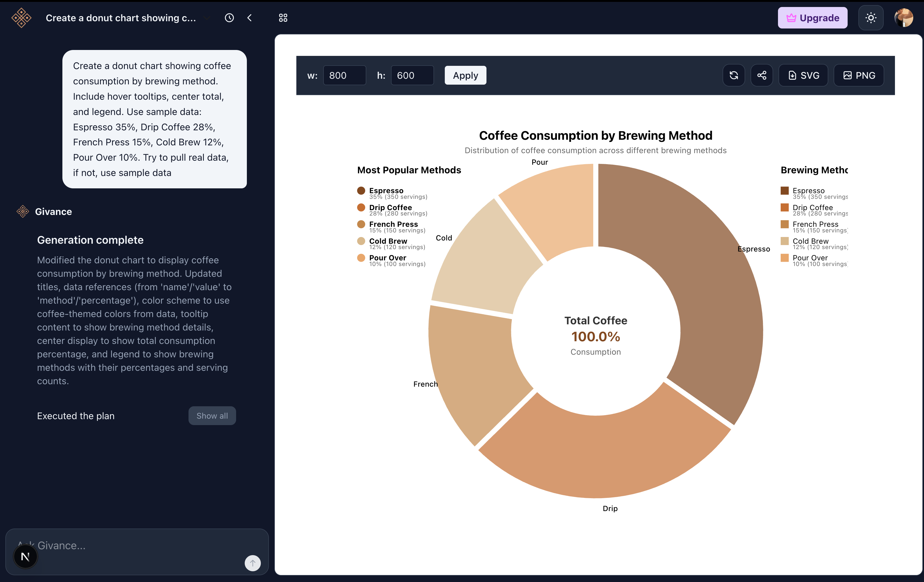Click the 'Generation complete' heading
The width and height of the screenshot is (924, 582).
pyautogui.click(x=90, y=240)
